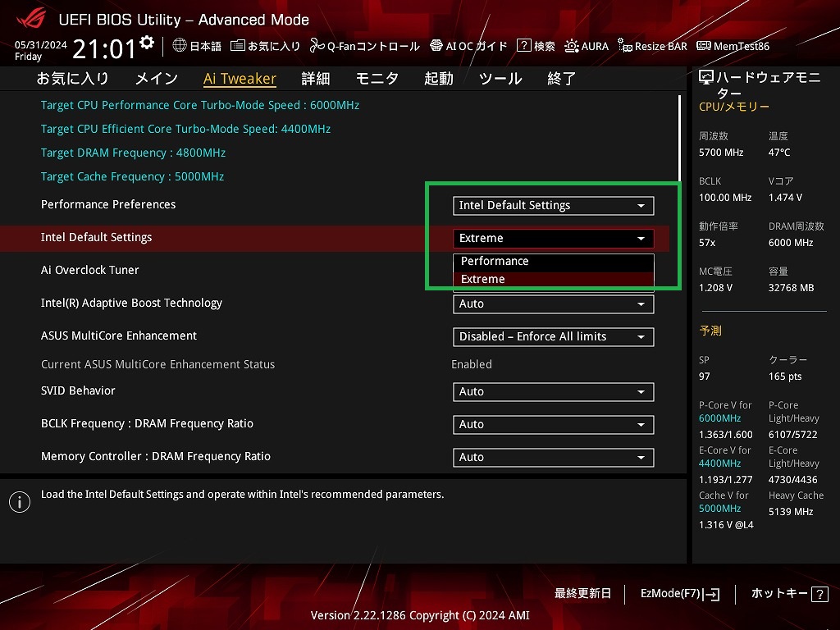Switch to the 終了 tab
840x630 pixels.
(561, 79)
